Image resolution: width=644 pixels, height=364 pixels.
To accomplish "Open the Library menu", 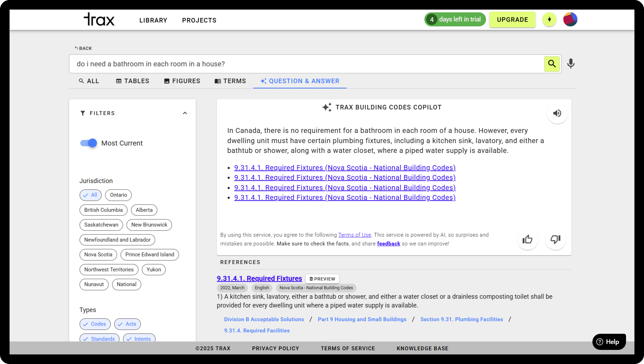I will tap(153, 20).
